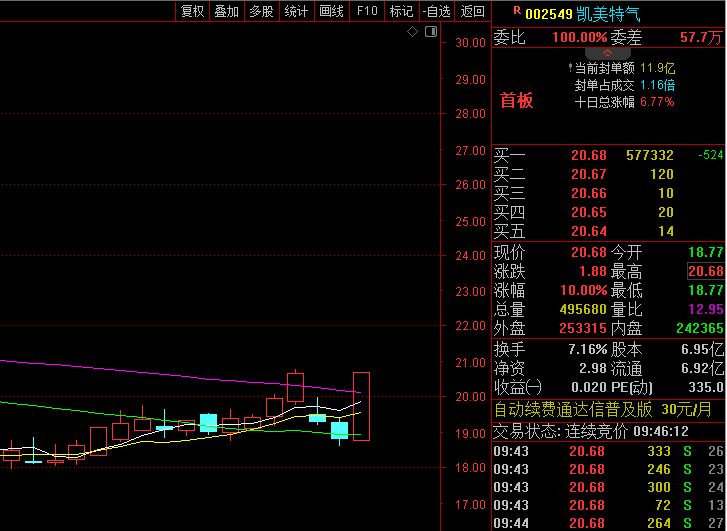The height and width of the screenshot is (531, 727).
Task: Activate the 画线 drawing tool
Action: (x=332, y=11)
